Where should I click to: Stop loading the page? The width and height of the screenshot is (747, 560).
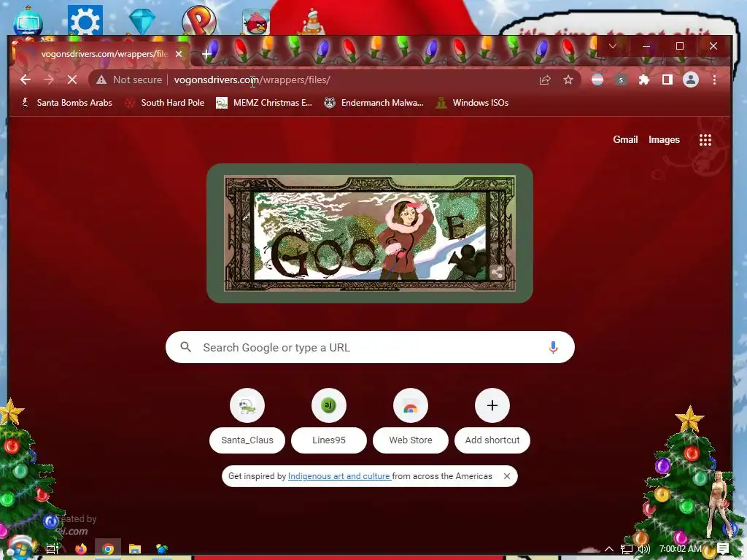72,80
